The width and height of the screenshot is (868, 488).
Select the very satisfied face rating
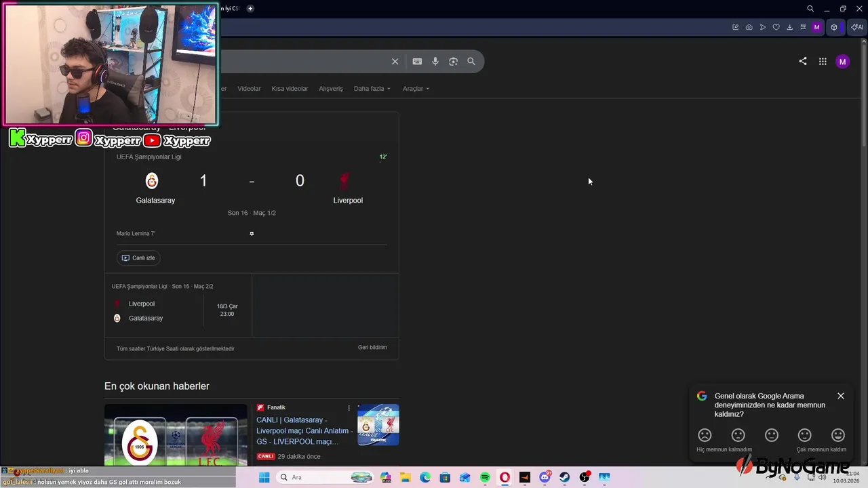coord(838,435)
